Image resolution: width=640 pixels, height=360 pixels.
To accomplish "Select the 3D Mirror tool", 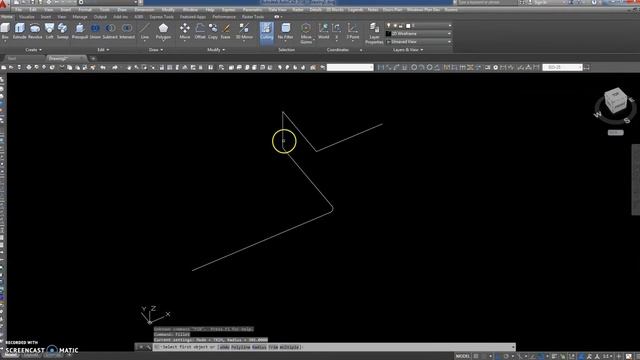I will coord(244,31).
